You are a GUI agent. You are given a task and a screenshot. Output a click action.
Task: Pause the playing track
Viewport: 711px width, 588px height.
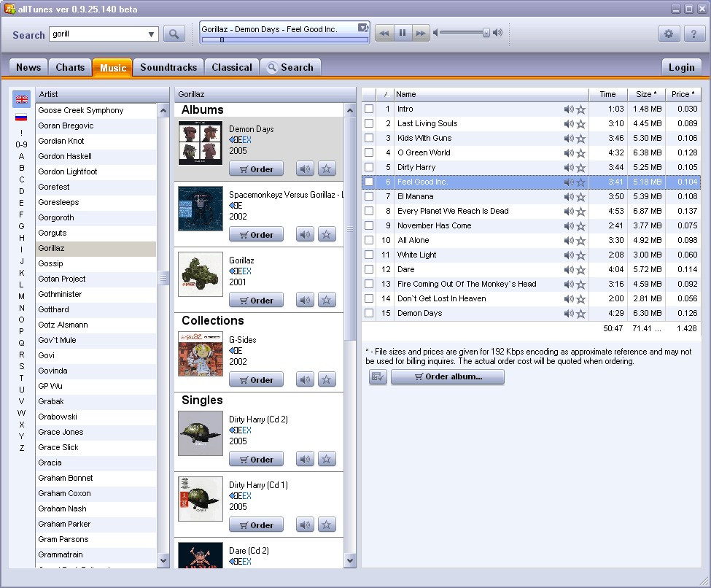[403, 33]
